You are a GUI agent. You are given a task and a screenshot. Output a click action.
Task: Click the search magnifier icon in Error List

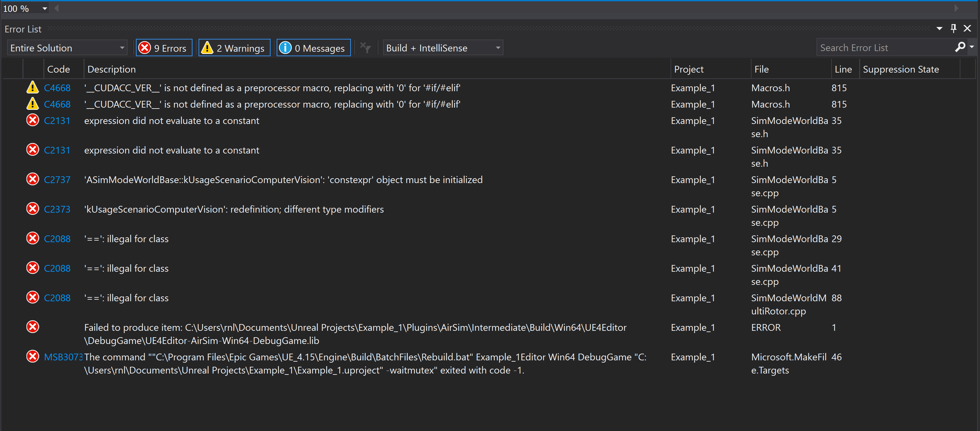pyautogui.click(x=960, y=47)
